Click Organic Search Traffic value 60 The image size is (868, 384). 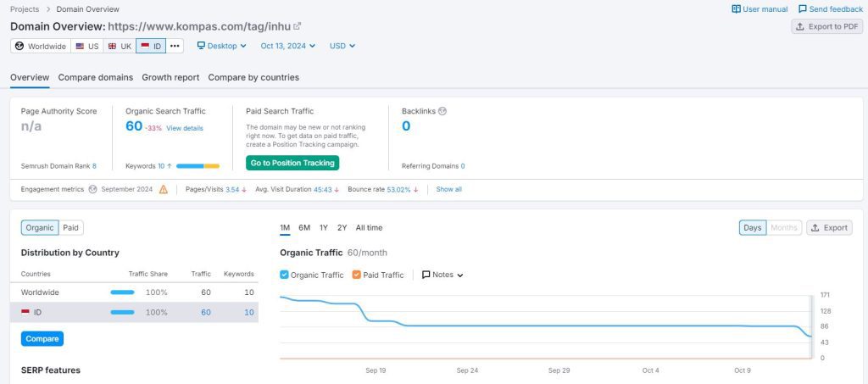coord(134,126)
